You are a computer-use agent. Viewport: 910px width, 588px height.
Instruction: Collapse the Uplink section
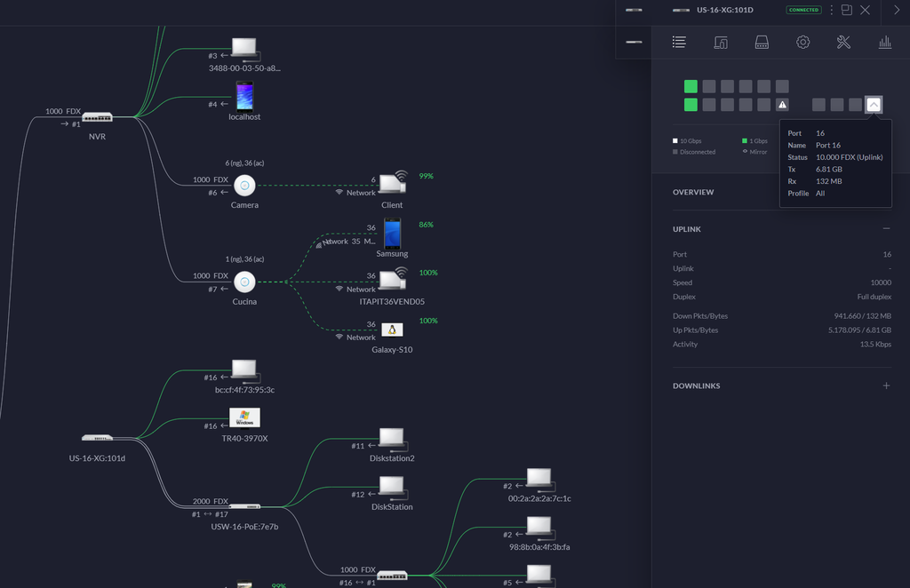(886, 229)
